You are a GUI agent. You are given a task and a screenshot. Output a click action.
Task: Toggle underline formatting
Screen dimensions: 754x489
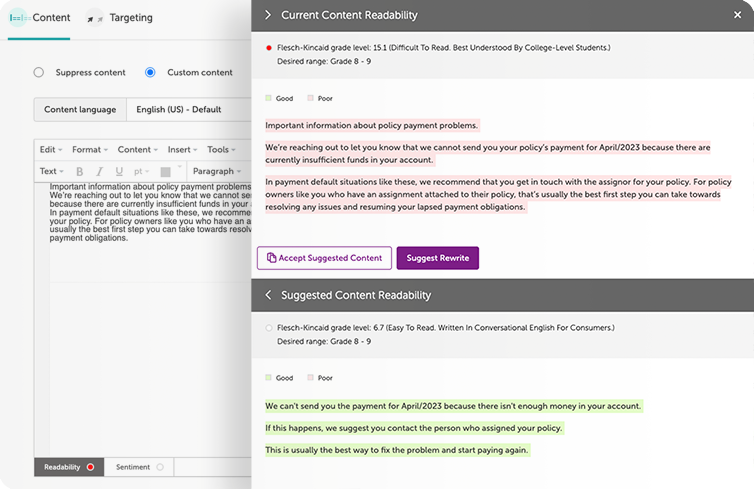(119, 172)
